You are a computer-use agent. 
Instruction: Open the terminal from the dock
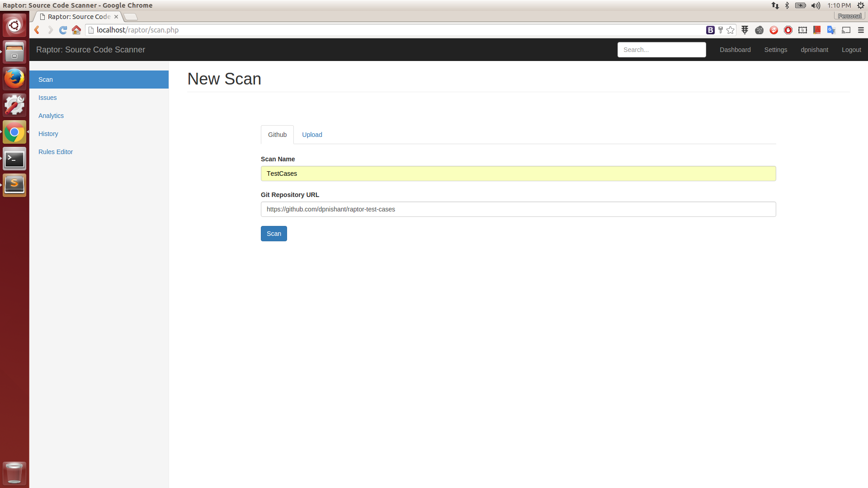(14, 159)
